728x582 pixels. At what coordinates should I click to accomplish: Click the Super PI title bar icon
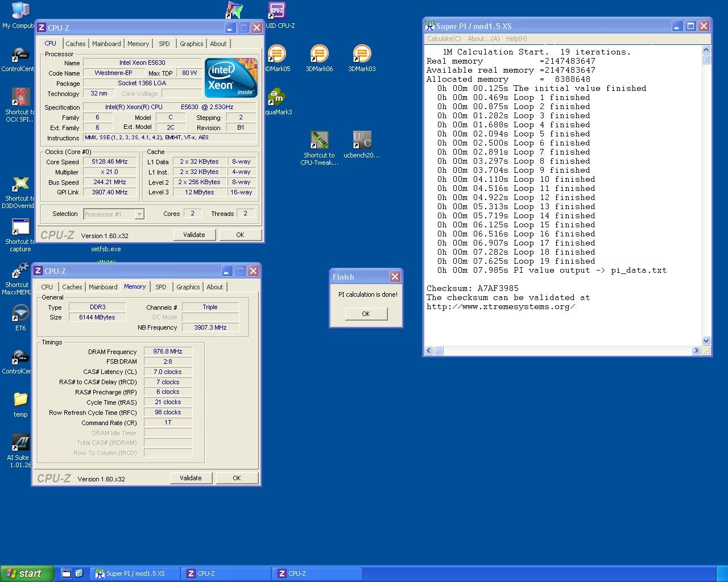(x=430, y=26)
